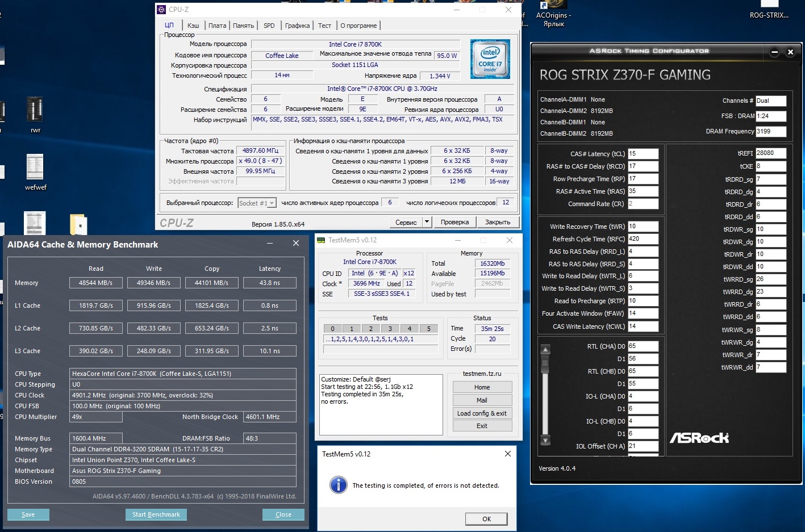805x532 pixels.
Task: Click the Intel Core i7 logo in CPU-Z
Action: 490,59
